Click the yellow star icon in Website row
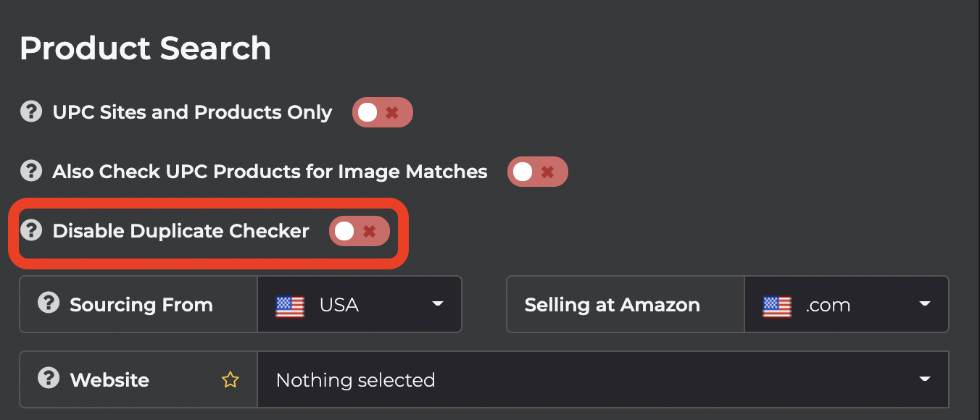Screen dimensions: 980x420 pos(231,379)
